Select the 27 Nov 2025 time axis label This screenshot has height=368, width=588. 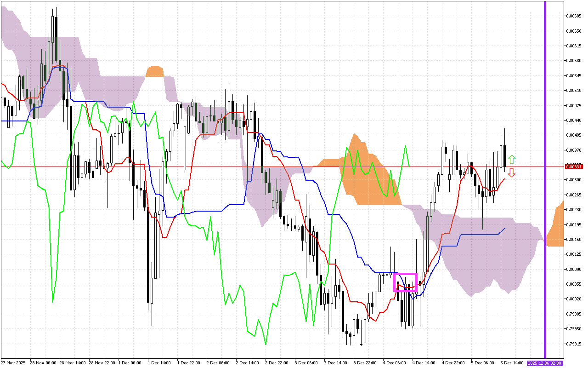(13, 362)
